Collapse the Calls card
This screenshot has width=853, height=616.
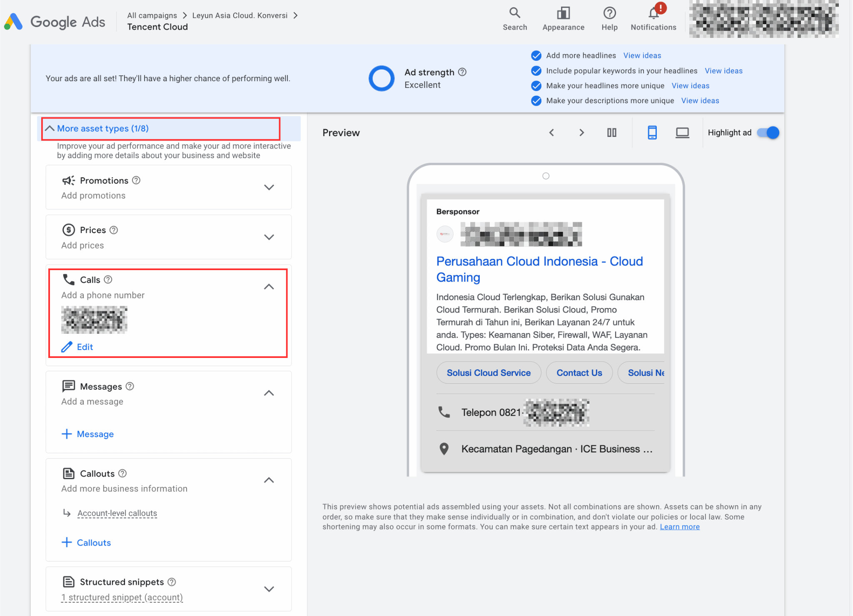269,287
